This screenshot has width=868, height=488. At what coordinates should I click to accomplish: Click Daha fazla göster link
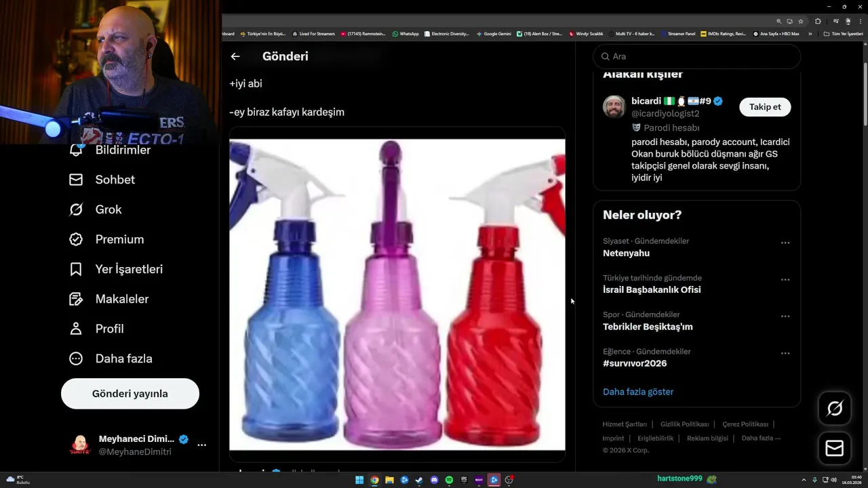pyautogui.click(x=638, y=392)
